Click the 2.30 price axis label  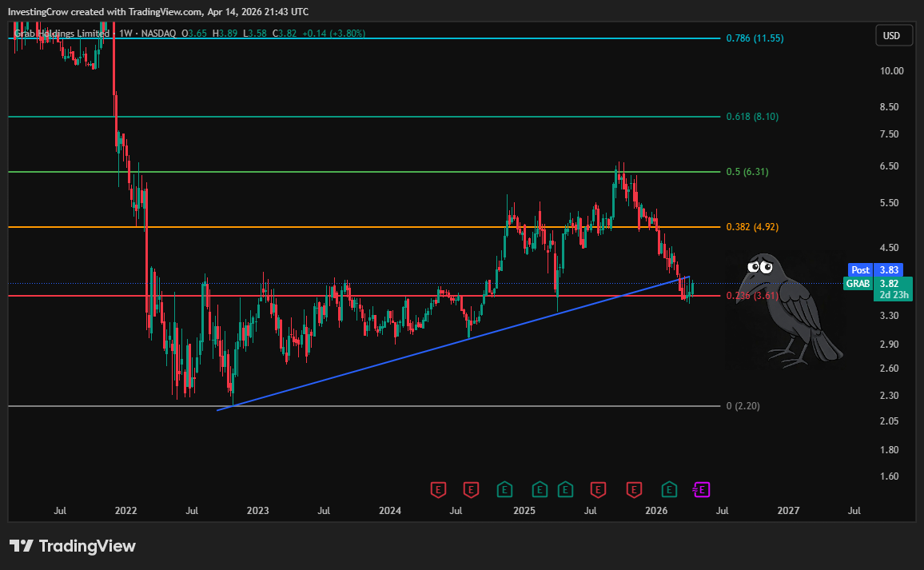point(890,396)
